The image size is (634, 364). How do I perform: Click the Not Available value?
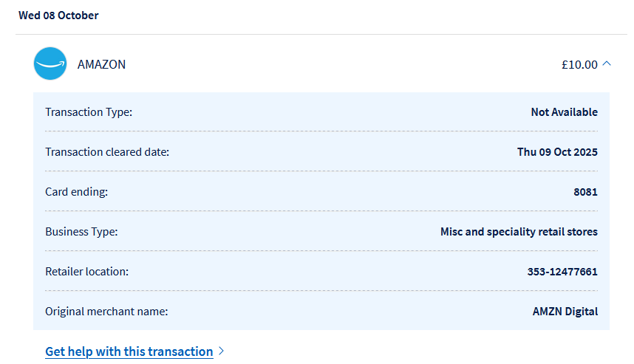pos(564,112)
